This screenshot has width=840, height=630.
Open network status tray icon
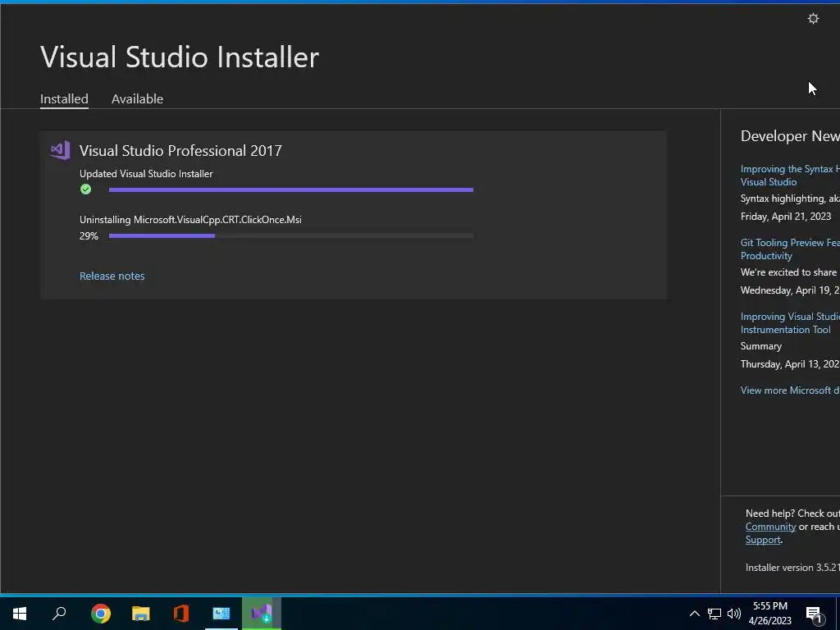pyautogui.click(x=714, y=614)
